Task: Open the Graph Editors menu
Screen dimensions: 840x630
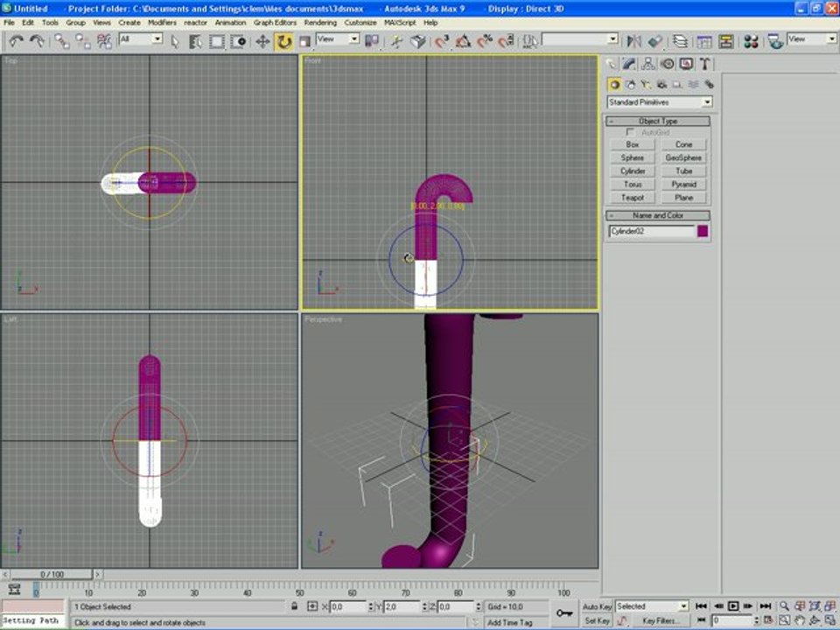Action: (275, 23)
